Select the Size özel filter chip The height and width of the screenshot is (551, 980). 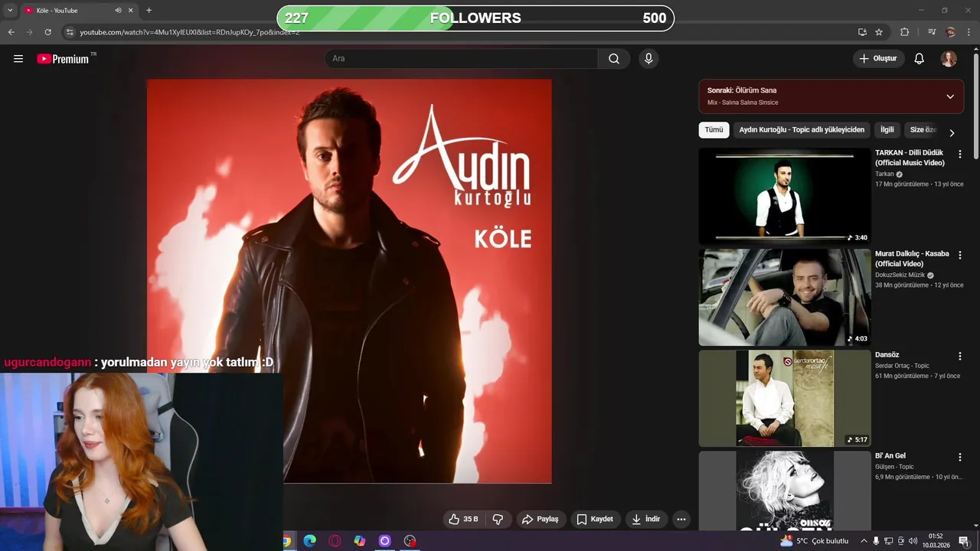tap(923, 130)
